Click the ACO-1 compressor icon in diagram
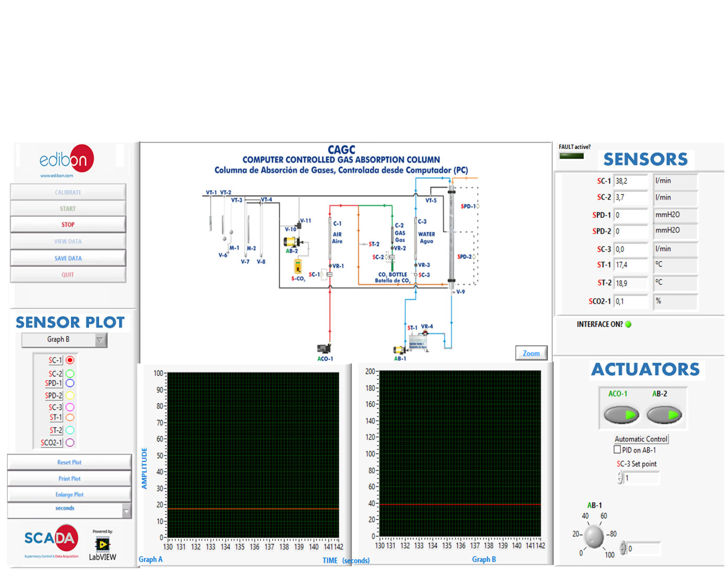 [324, 349]
